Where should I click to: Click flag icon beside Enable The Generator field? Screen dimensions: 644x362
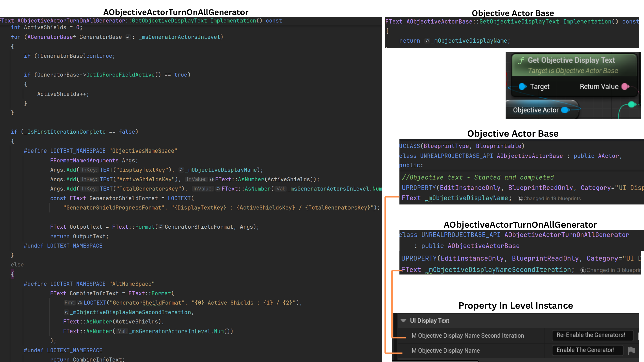coord(631,350)
